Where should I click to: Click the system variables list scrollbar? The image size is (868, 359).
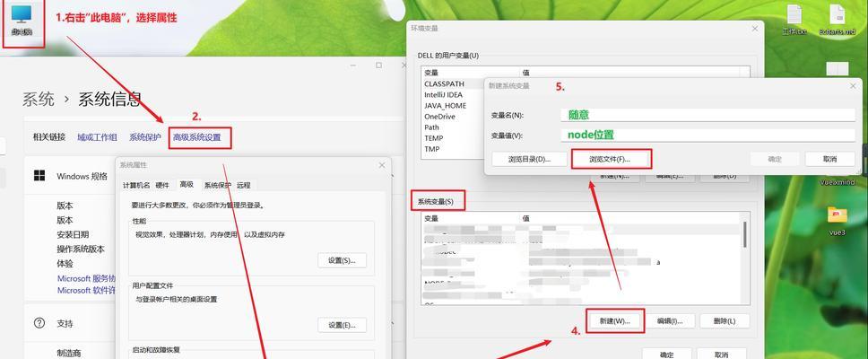click(745, 234)
